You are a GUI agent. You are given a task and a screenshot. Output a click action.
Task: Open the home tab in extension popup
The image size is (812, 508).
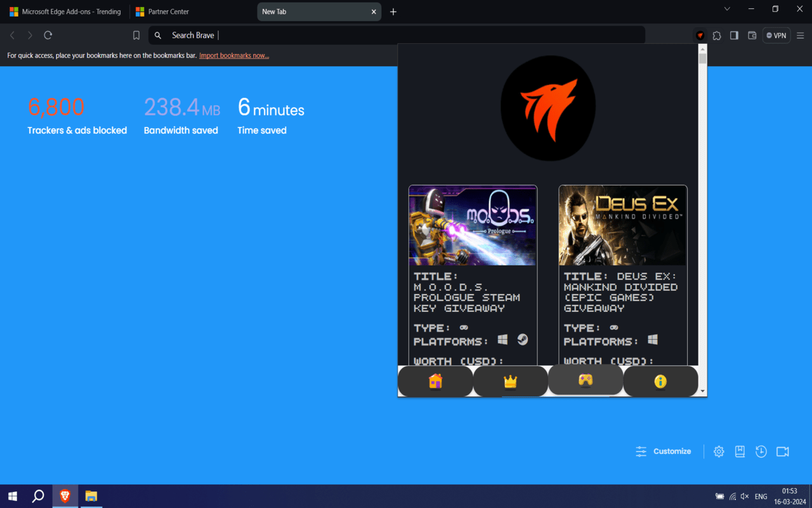tap(435, 381)
